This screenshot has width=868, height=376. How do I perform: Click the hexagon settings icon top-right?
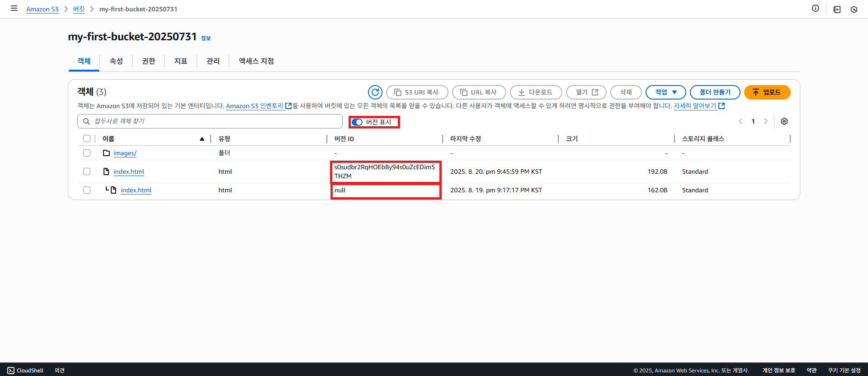(854, 9)
